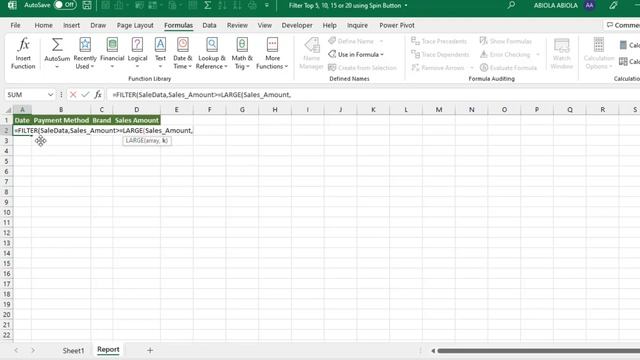
Task: Cancel the formula entry with the X
Action: tap(73, 95)
